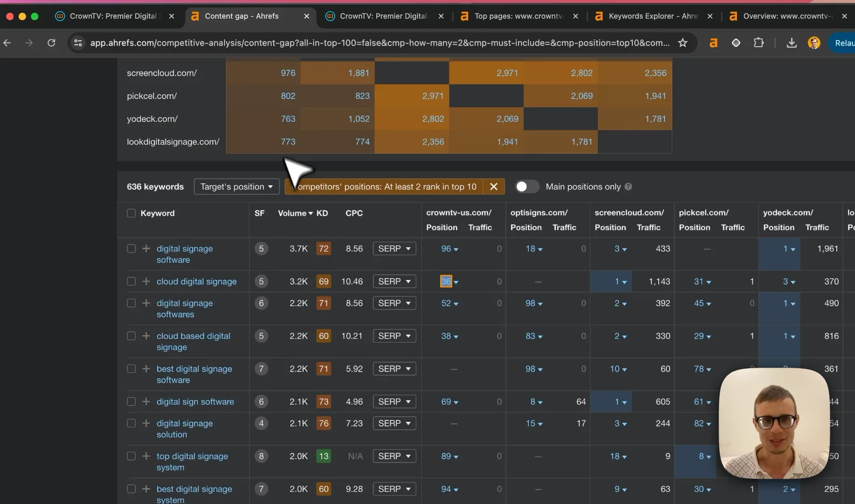Reload the current page
This screenshot has width=855, height=504.
coord(51,43)
